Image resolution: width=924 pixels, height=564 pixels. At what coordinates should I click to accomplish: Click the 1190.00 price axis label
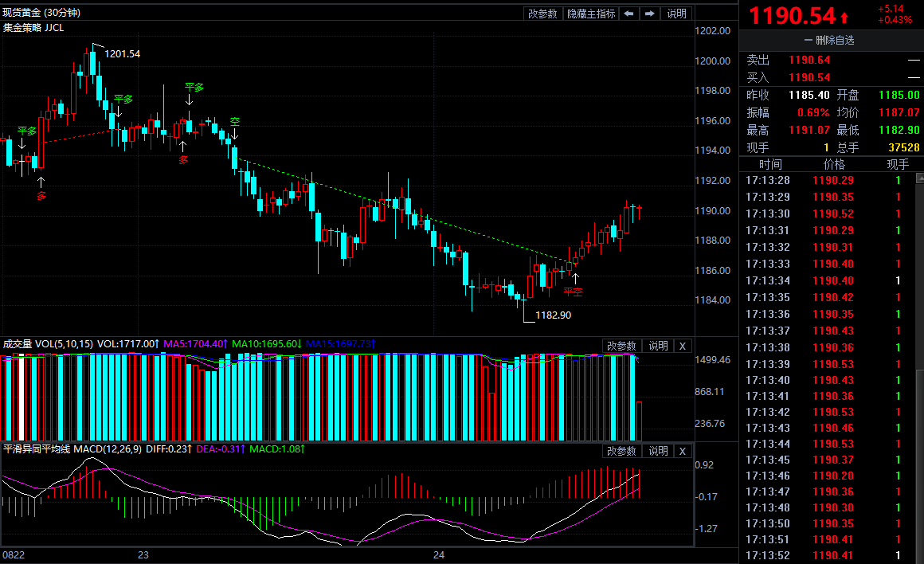[712, 210]
